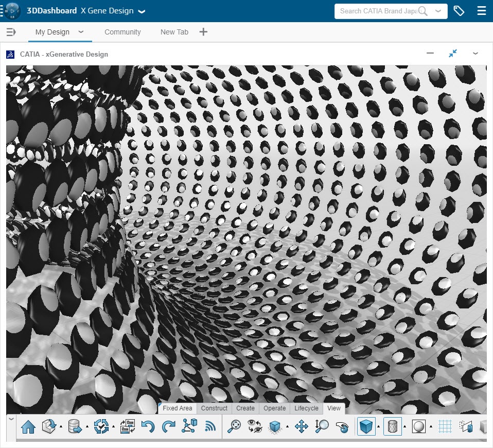Expand the X Gene Design dashboard dropdown
Screen dimensions: 493x448
point(142,11)
